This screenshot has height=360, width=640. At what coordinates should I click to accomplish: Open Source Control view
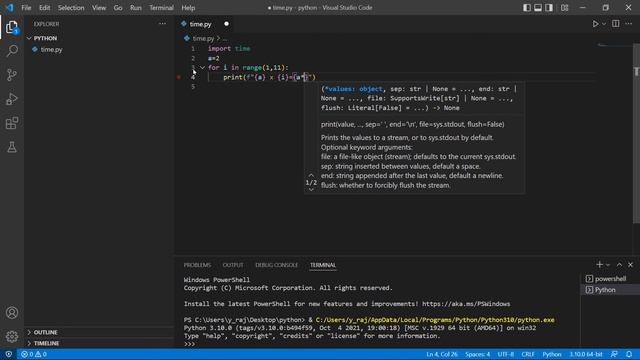(12, 75)
